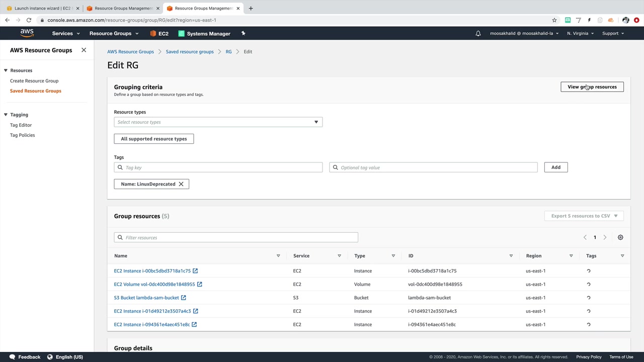644x362 pixels.
Task: Go to next page of group resources
Action: 605,237
